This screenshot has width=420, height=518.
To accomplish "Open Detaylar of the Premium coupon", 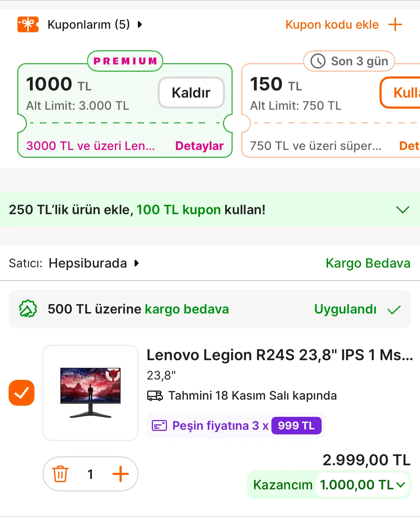I will pos(199,146).
